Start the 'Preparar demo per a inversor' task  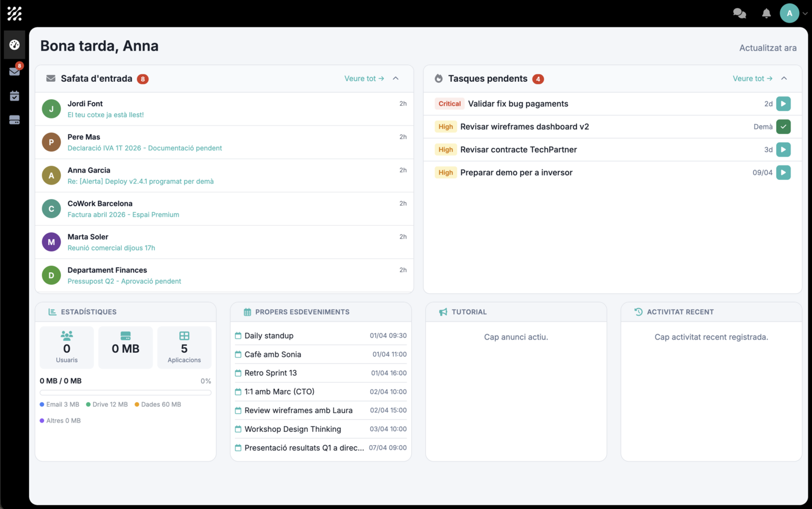click(783, 172)
